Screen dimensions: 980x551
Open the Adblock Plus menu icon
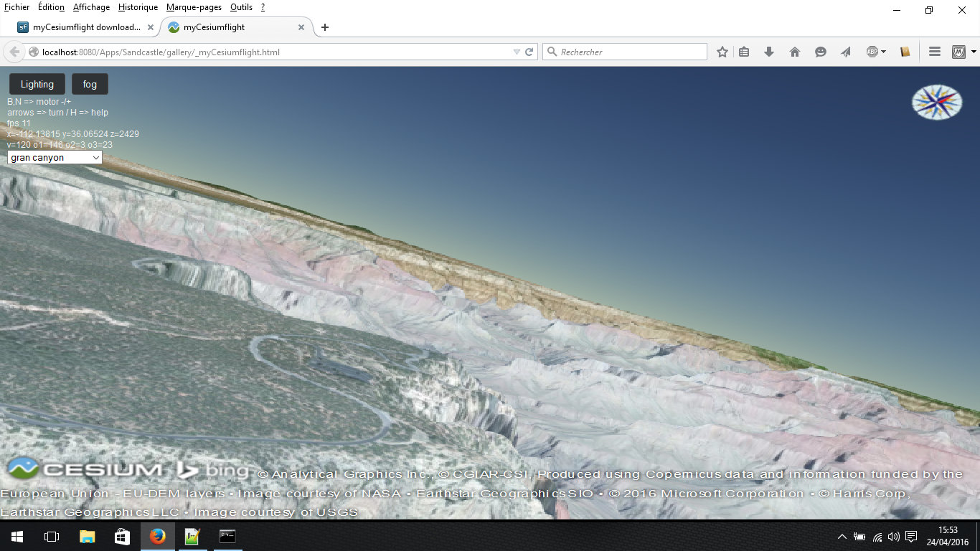(x=872, y=51)
